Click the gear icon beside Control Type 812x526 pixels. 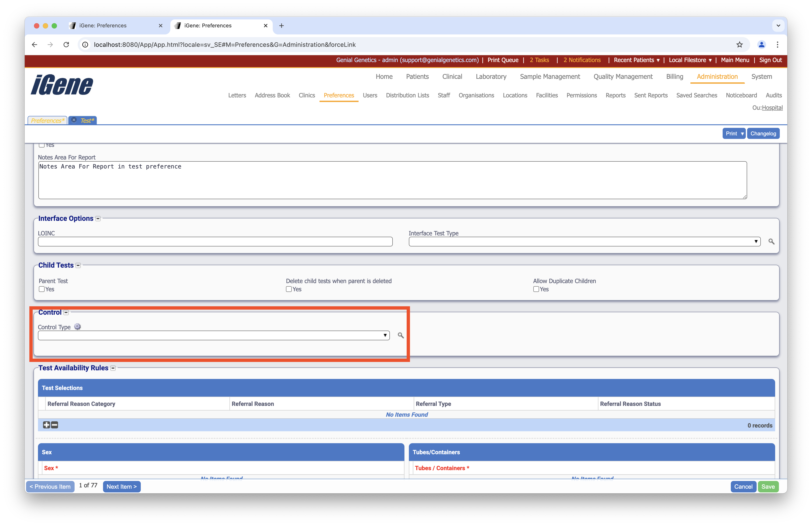[x=77, y=327]
